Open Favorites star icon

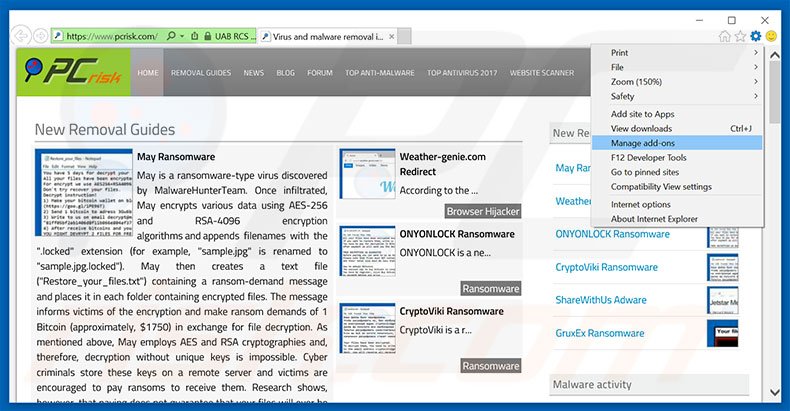tap(740, 36)
